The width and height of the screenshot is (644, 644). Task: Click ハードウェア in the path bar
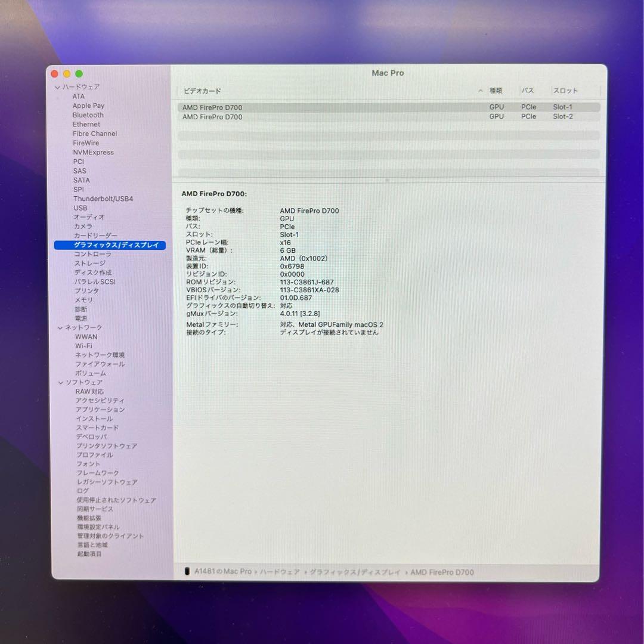[280, 572]
